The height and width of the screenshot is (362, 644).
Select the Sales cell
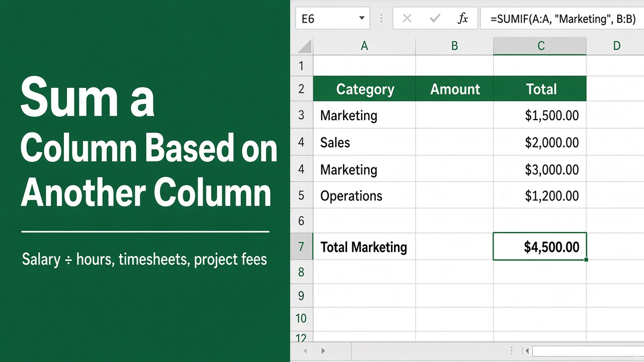click(x=364, y=142)
